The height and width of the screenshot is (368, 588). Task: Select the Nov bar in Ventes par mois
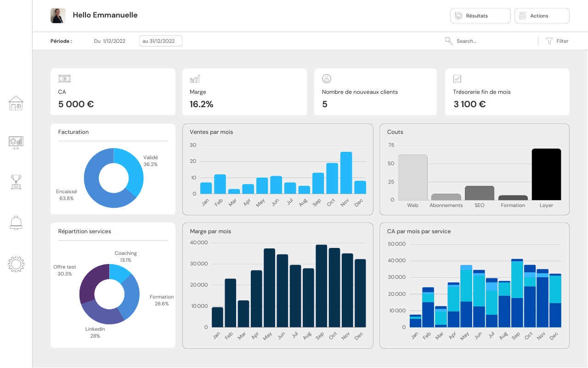pos(346,173)
